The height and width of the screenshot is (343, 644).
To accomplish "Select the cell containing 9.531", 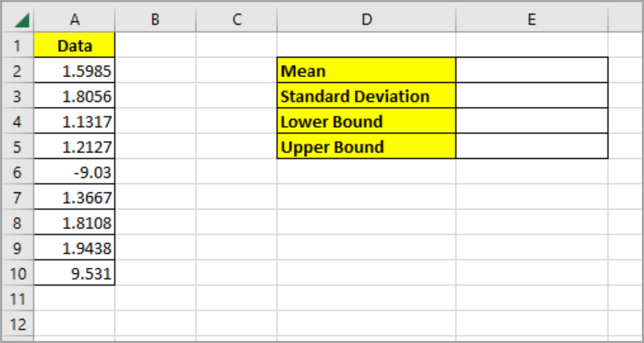I will pos(74,273).
